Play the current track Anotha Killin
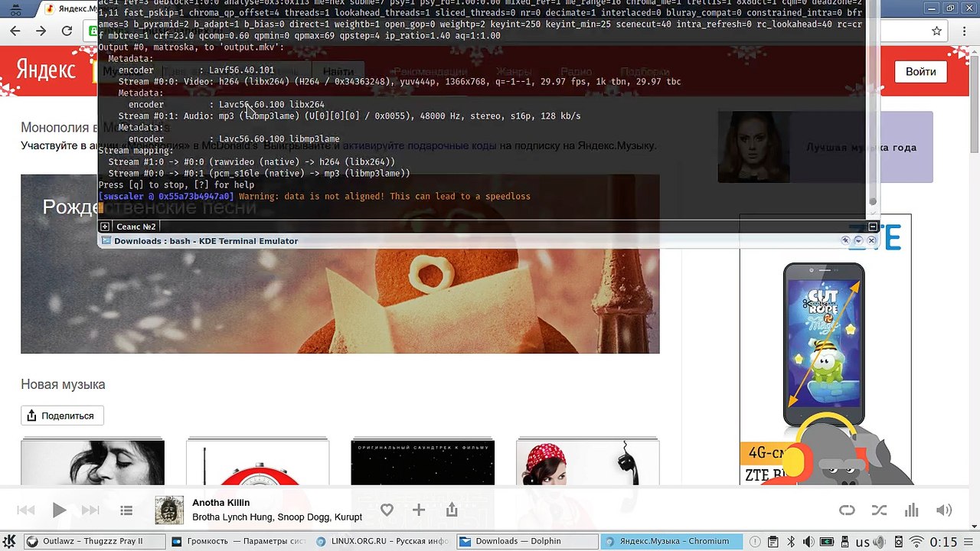Viewport: 980px width, 551px height. (59, 510)
